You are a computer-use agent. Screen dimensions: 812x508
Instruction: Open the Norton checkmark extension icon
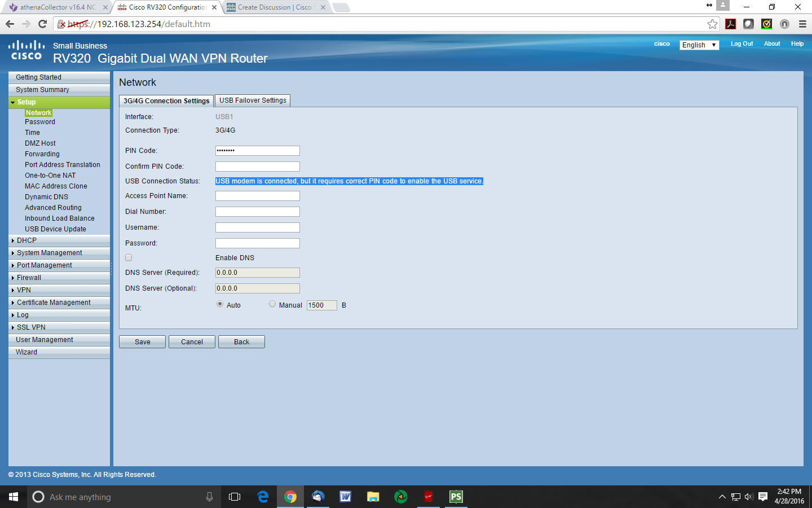tap(766, 24)
